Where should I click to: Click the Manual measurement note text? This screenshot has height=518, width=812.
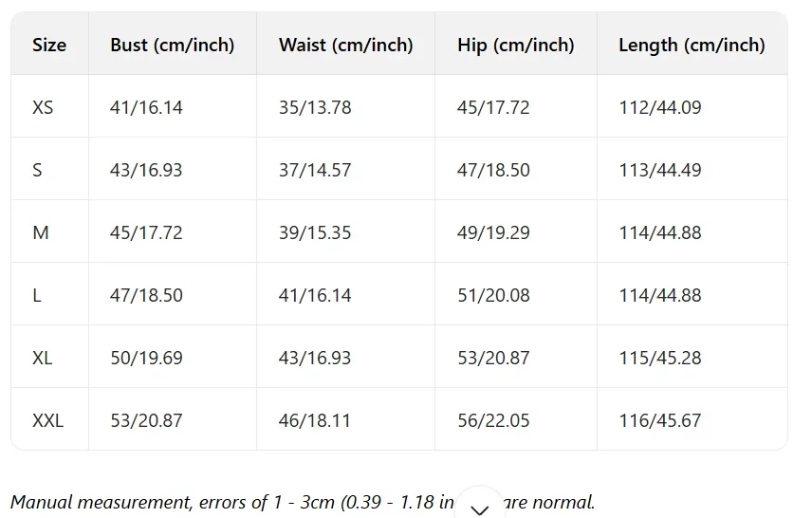click(303, 502)
